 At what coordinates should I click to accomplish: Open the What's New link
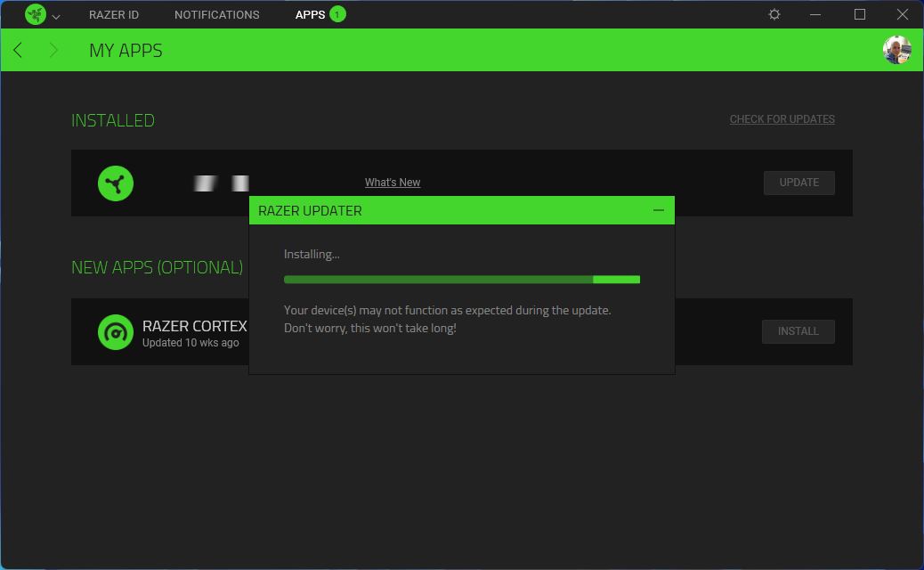(393, 183)
